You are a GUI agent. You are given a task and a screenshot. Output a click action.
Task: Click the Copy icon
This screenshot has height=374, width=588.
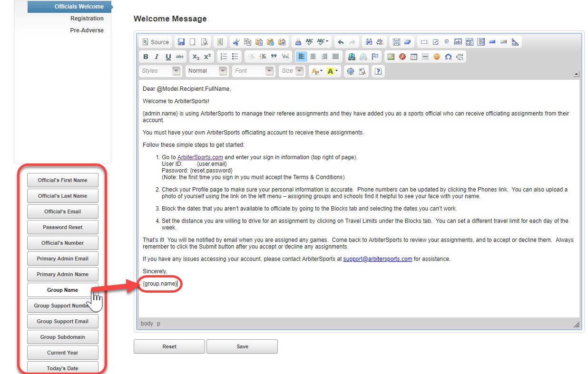point(248,42)
